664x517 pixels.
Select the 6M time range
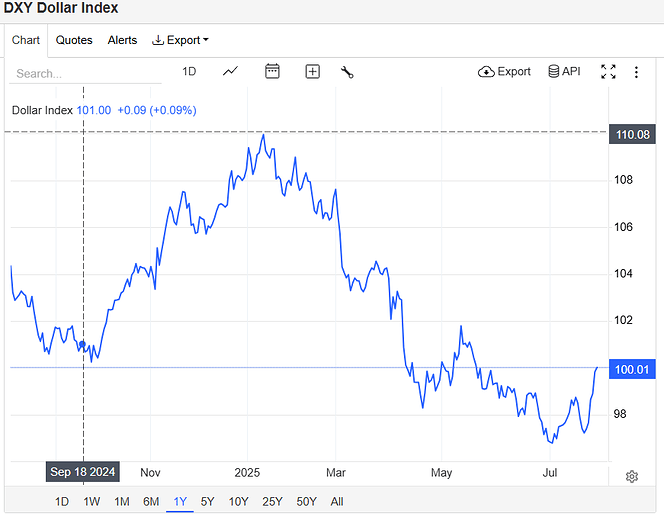pyautogui.click(x=151, y=501)
